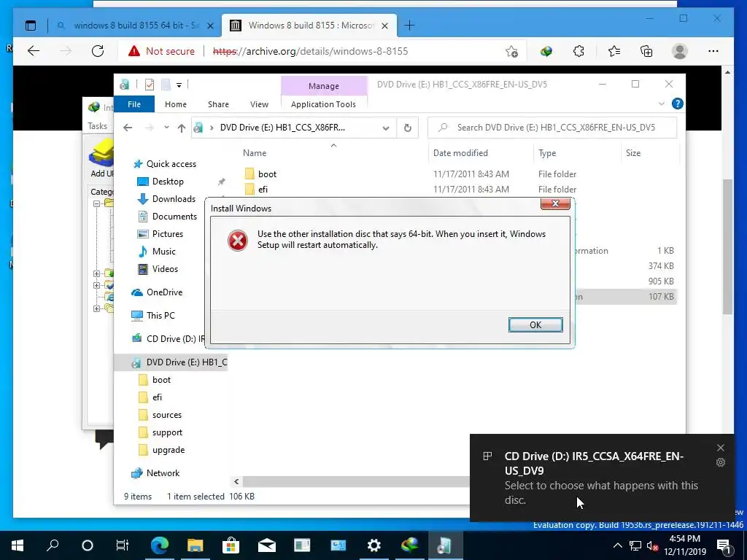Go back in File Explorer navigation

[128, 128]
